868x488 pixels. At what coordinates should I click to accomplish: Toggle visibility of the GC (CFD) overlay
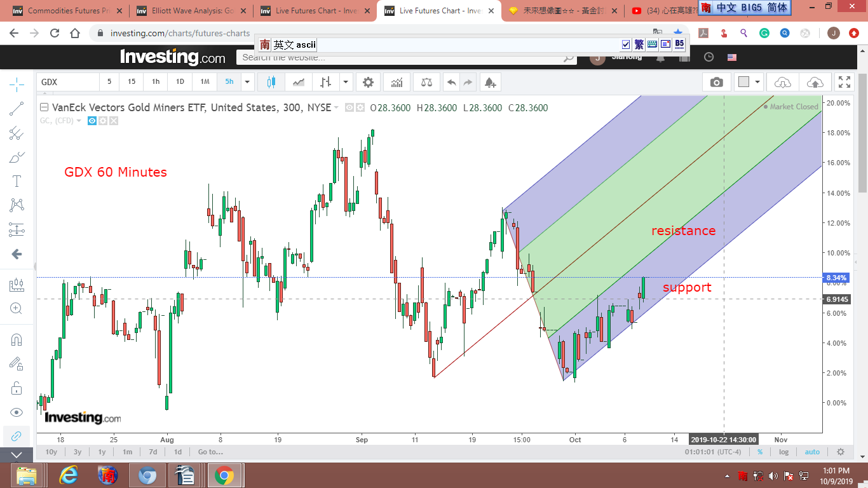92,121
